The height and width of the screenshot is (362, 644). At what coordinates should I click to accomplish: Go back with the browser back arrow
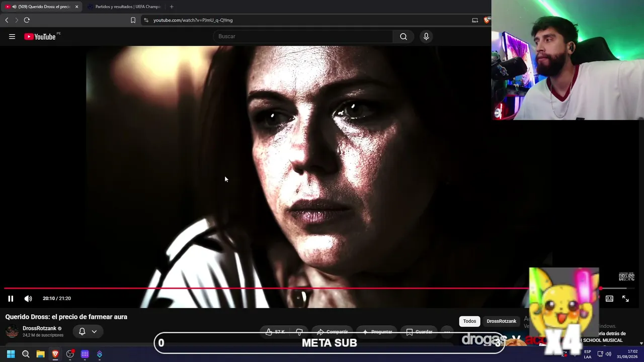click(7, 20)
